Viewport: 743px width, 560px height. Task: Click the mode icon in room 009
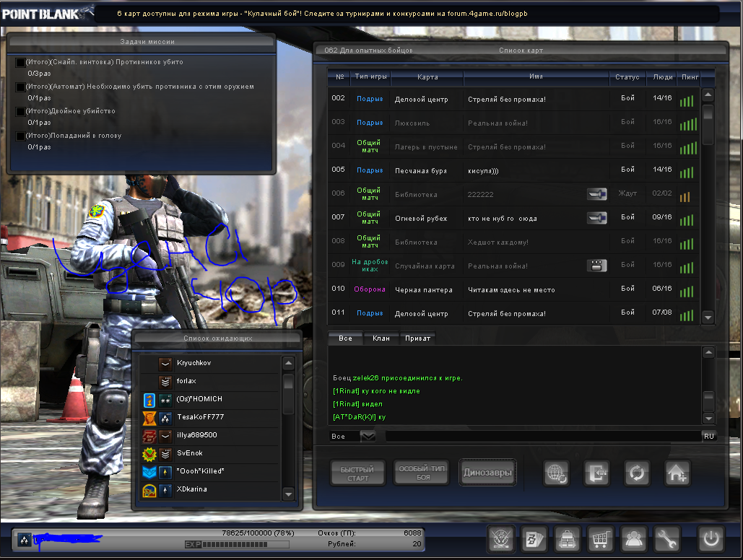597,266
